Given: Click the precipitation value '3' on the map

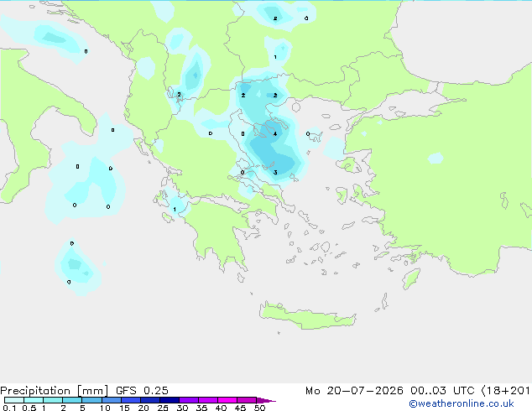Looking at the screenshot, I should coord(275,172).
